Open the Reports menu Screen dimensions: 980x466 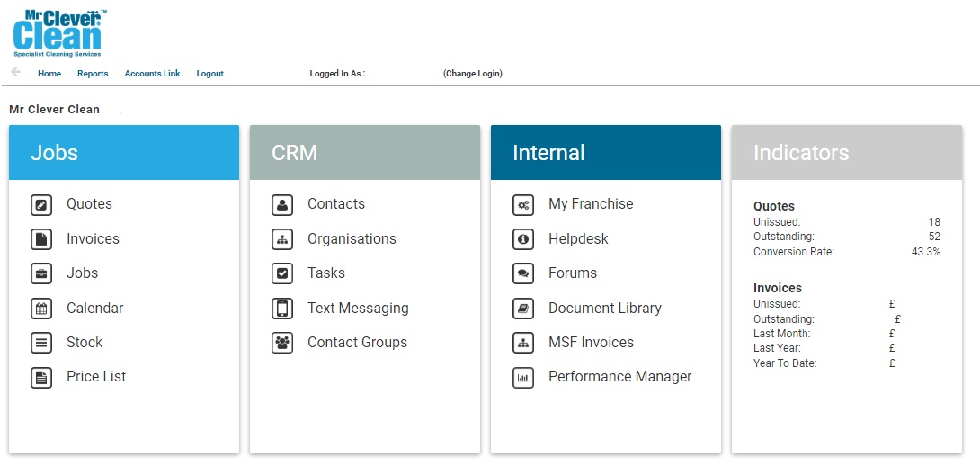[x=93, y=74]
